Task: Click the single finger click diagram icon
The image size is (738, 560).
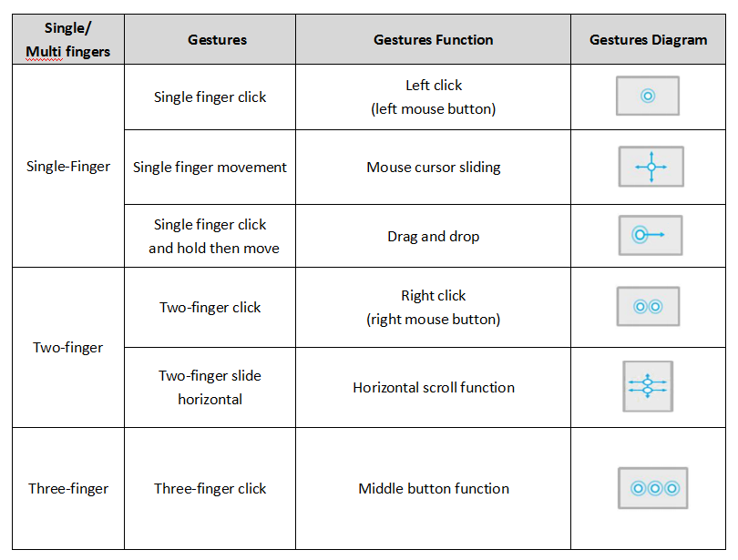Action: pyautogui.click(x=648, y=96)
